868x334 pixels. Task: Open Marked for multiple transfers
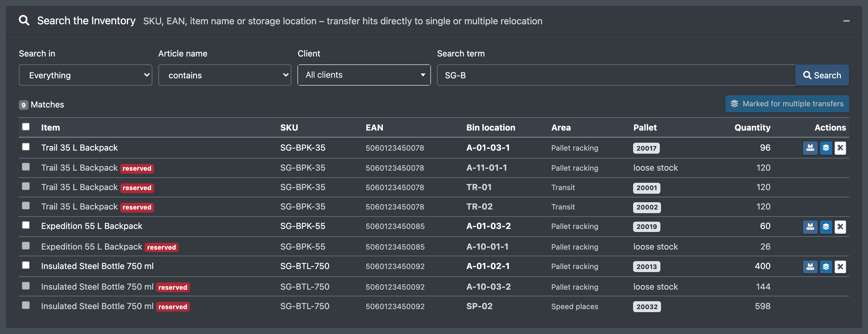tap(787, 104)
